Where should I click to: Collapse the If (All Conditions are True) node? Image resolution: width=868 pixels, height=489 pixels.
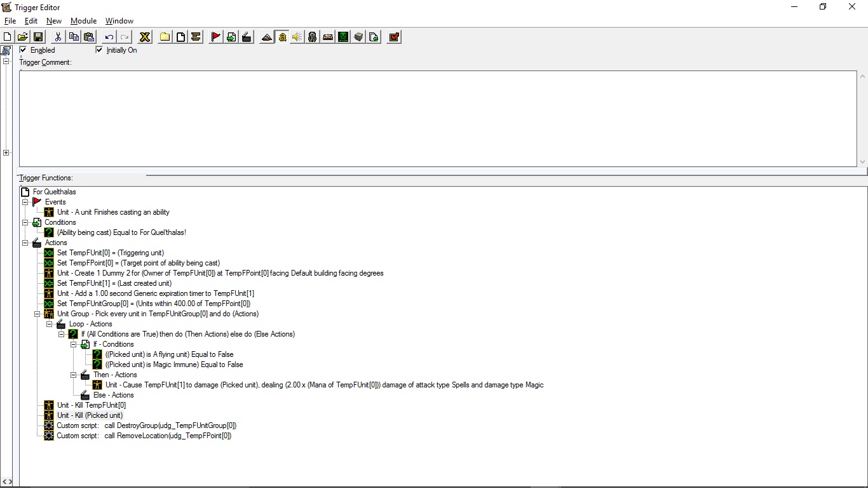[62, 334]
